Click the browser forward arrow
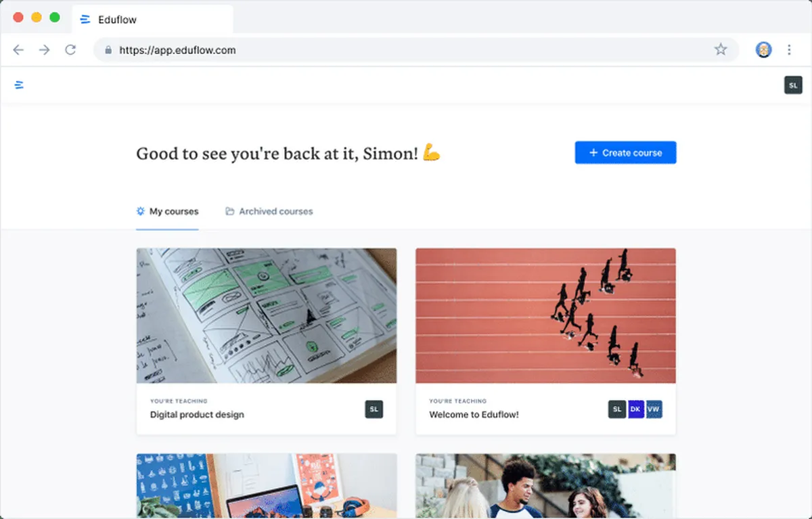Image resolution: width=812 pixels, height=519 pixels. (44, 49)
